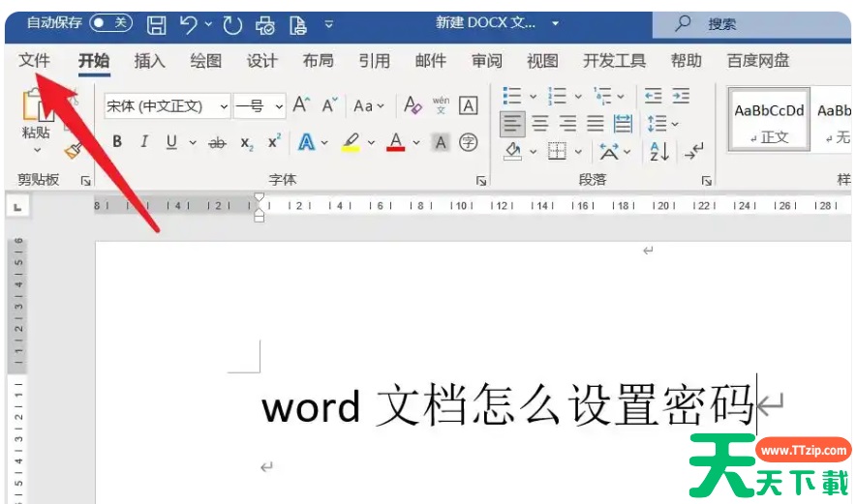Viewport: 856px width, 504px height.
Task: Click the red font color button
Action: [395, 142]
